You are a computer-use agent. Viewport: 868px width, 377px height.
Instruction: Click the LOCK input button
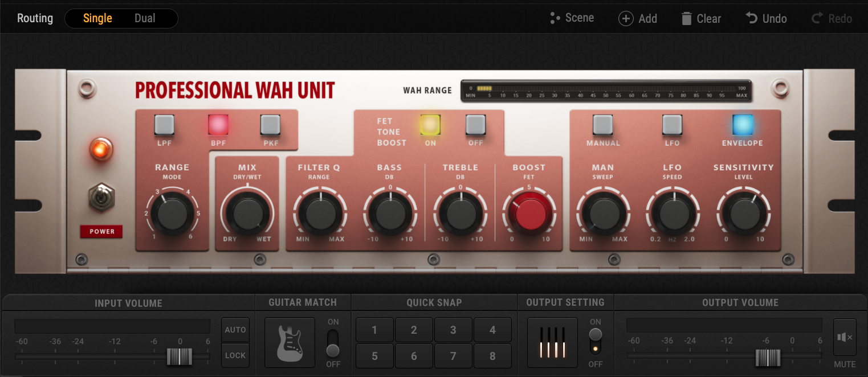point(235,355)
